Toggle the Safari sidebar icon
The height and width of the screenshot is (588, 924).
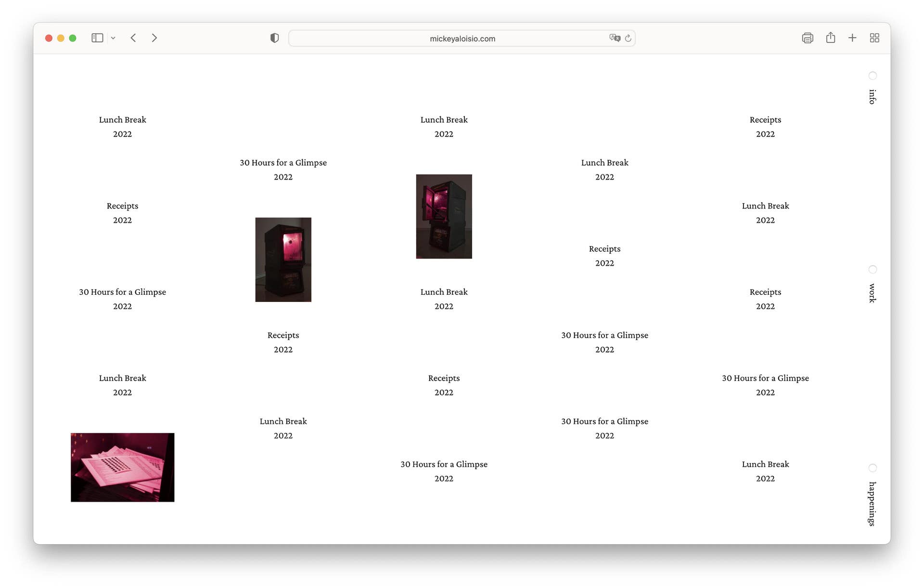tap(97, 38)
